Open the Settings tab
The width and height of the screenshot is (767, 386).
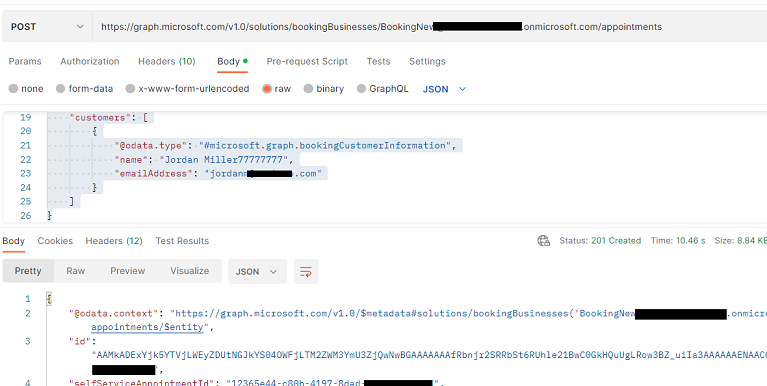[427, 62]
